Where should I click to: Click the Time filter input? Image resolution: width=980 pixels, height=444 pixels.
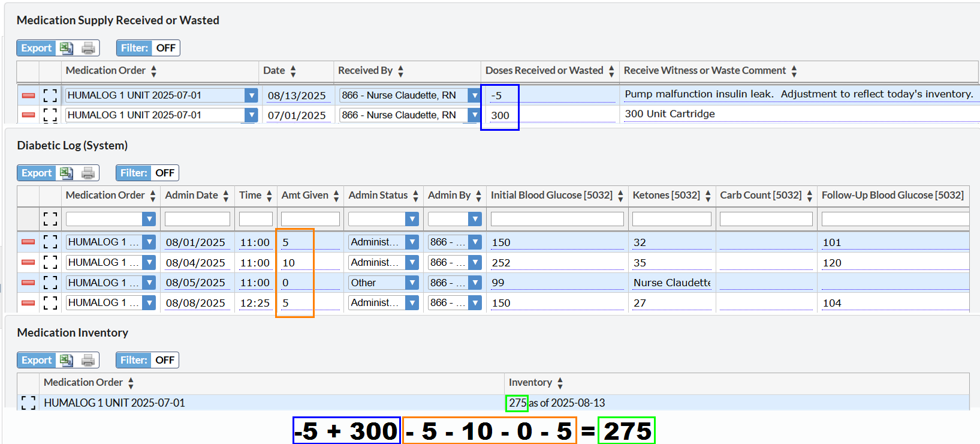coord(256,219)
